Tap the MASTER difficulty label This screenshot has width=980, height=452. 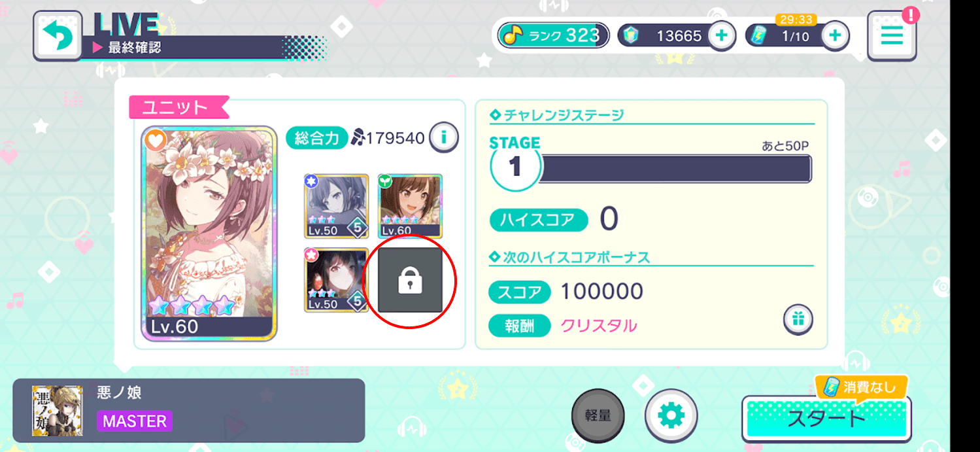click(x=135, y=421)
